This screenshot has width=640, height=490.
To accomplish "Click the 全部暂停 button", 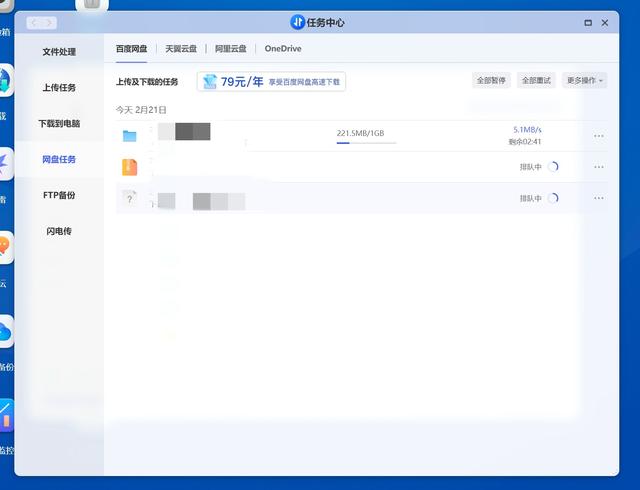I will click(491, 80).
